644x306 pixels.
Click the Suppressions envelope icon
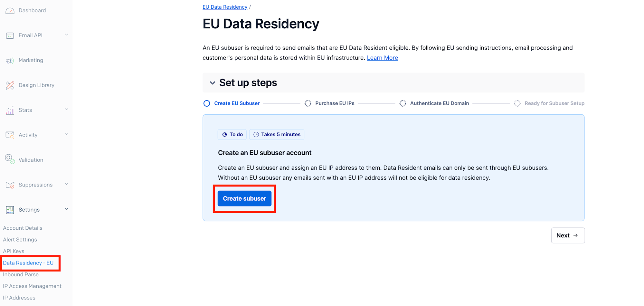tap(10, 185)
